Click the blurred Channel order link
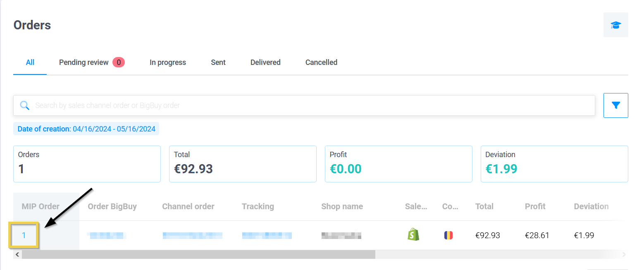This screenshot has height=270, width=644. pyautogui.click(x=192, y=236)
